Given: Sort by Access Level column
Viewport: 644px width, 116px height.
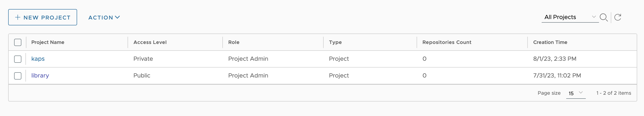Looking at the screenshot, I should 150,42.
